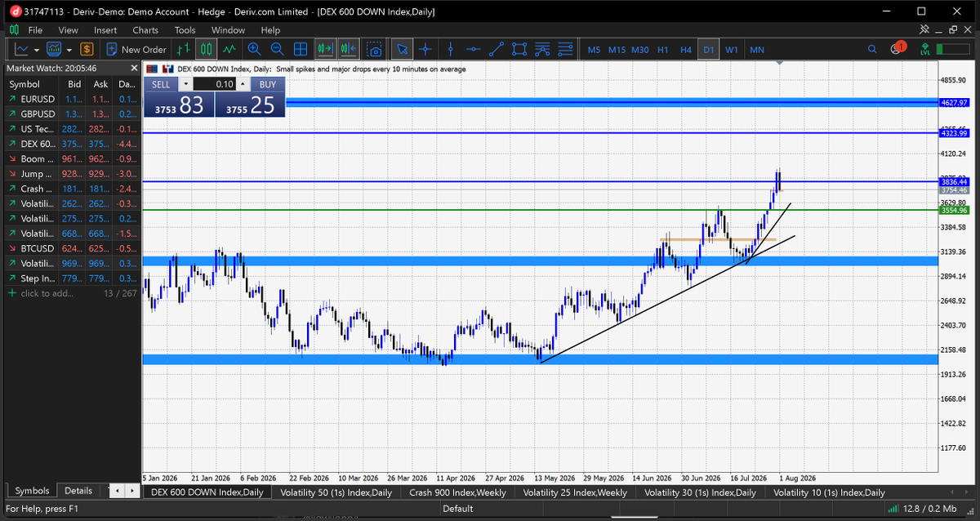The image size is (980, 521).
Task: Open the Charts menu
Action: tap(145, 29)
